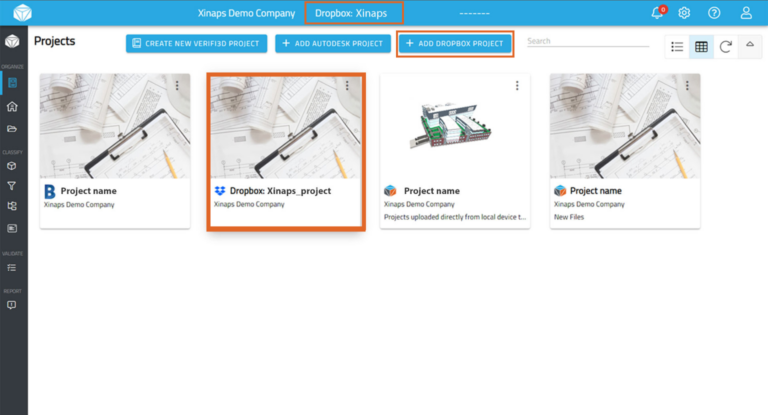
Task: Click 'Projects uploaded directly from local device' text
Action: click(x=455, y=217)
